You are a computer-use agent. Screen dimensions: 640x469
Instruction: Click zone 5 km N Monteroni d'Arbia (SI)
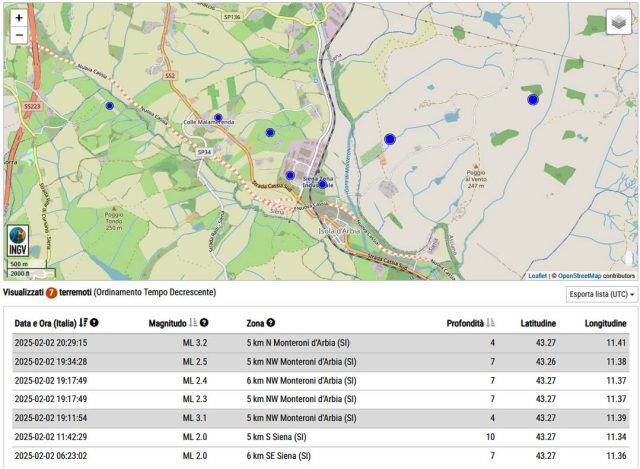(x=298, y=343)
